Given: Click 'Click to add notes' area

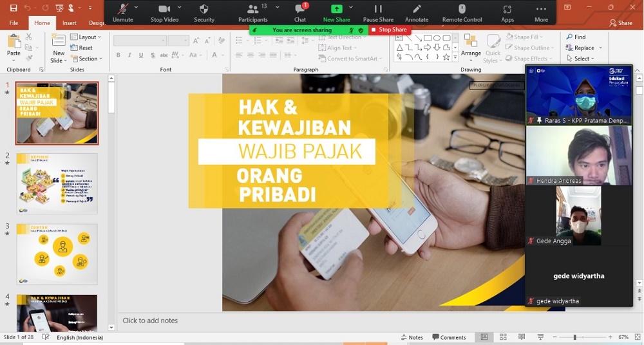Looking at the screenshot, I should (x=150, y=321).
